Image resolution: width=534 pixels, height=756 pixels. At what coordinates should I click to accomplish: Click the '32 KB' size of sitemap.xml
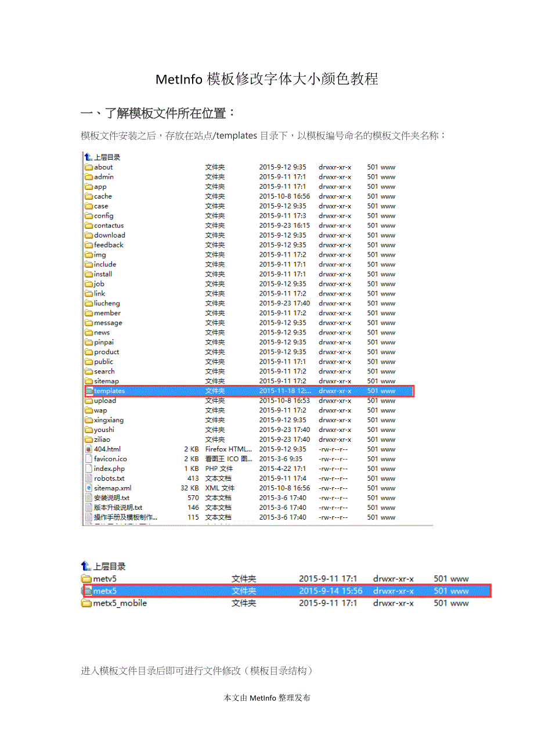tap(189, 488)
